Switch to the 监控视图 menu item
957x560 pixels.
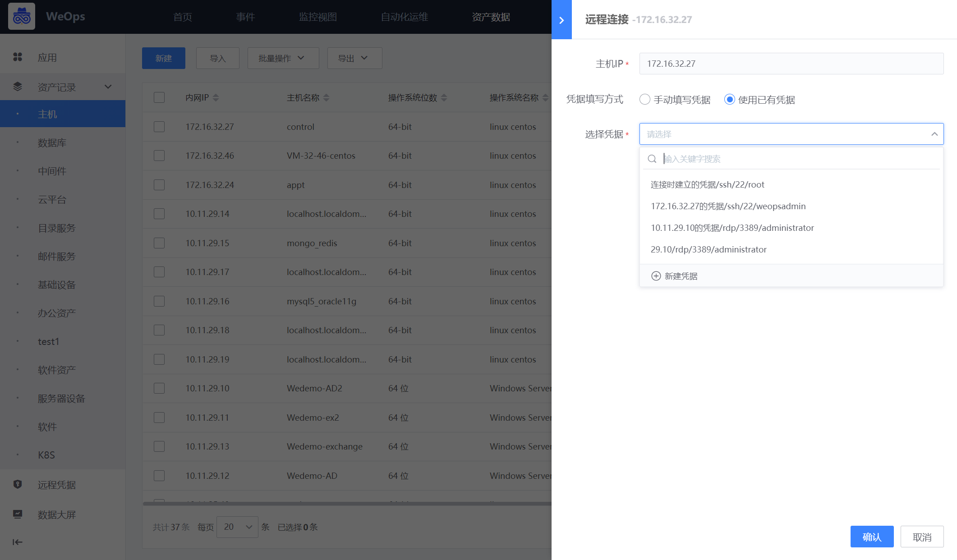tap(317, 17)
